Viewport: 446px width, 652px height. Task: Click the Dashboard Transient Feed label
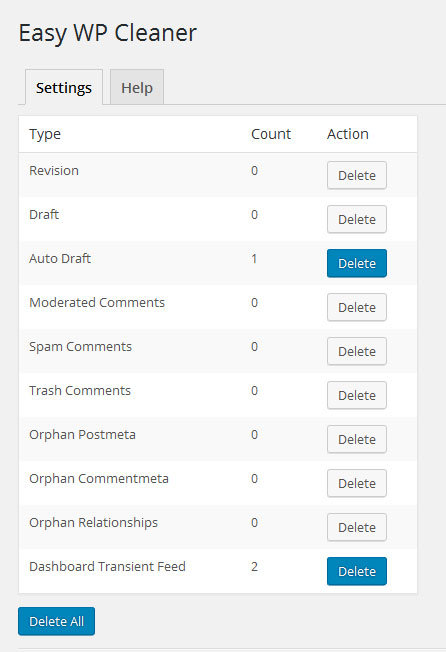tap(107, 566)
